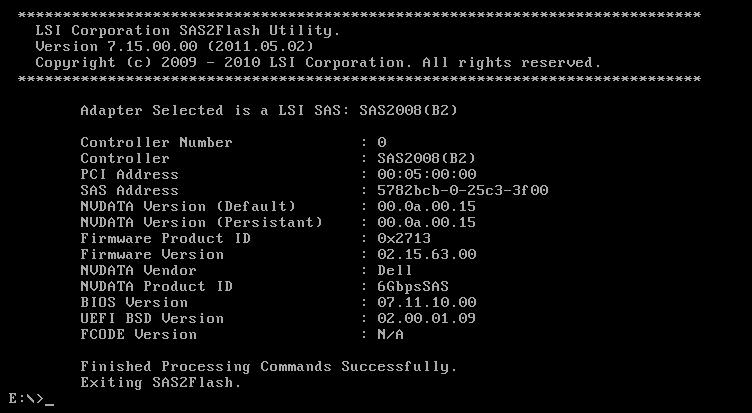Click the Exiting SAS2Flash message
752x413 pixels.
click(161, 383)
